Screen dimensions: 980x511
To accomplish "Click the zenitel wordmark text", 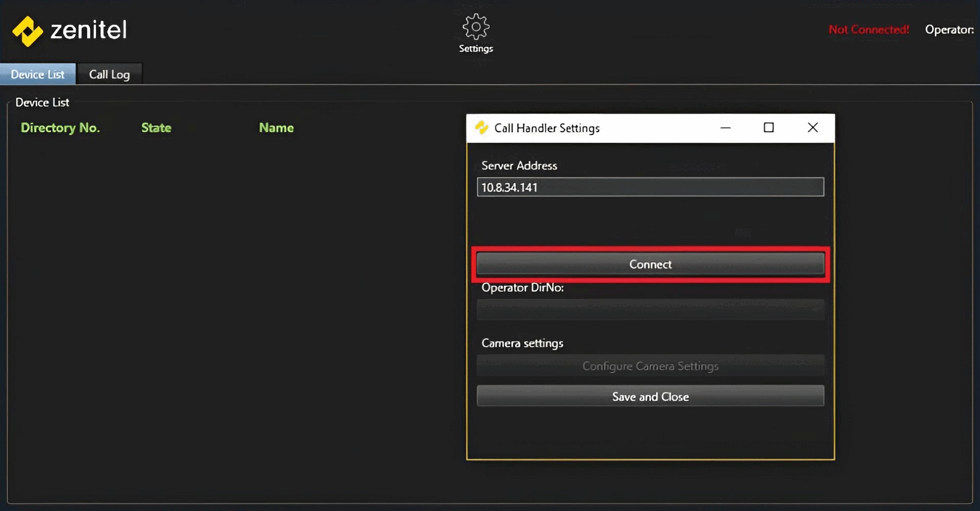I will coord(88,30).
